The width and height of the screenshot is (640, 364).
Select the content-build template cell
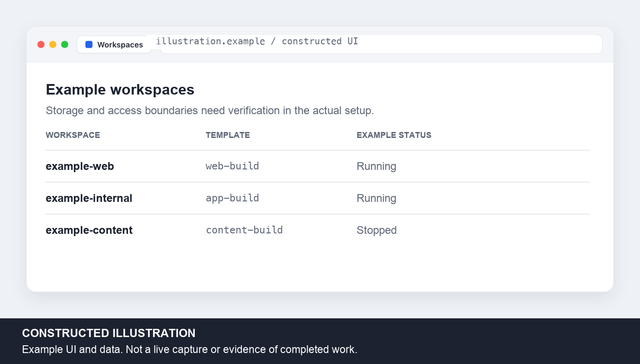pyautogui.click(x=244, y=230)
